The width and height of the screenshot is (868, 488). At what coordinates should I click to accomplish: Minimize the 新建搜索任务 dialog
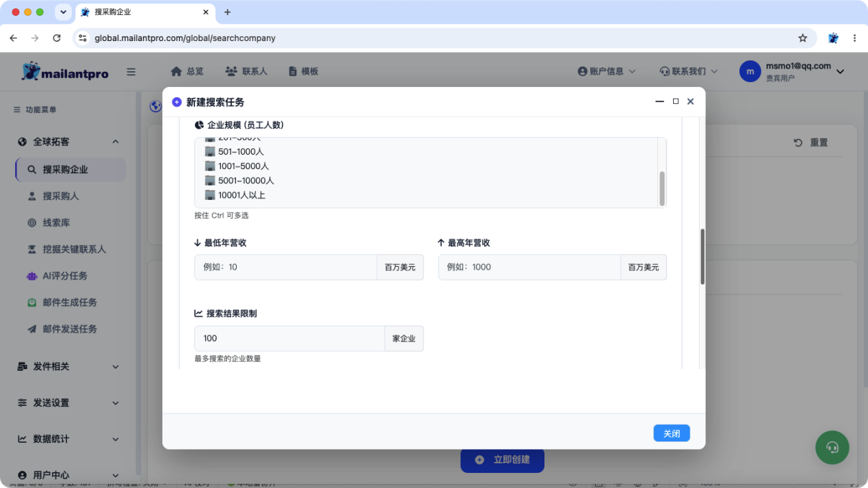pos(660,101)
